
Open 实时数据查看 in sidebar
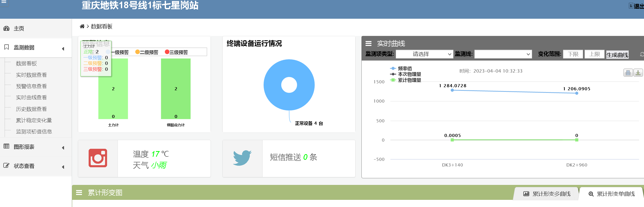(x=31, y=75)
